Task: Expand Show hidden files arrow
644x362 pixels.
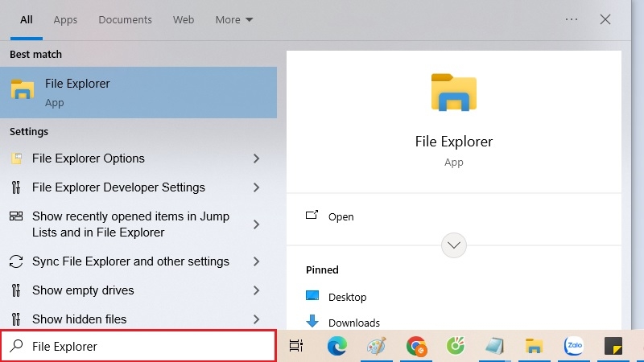Action: click(x=256, y=319)
